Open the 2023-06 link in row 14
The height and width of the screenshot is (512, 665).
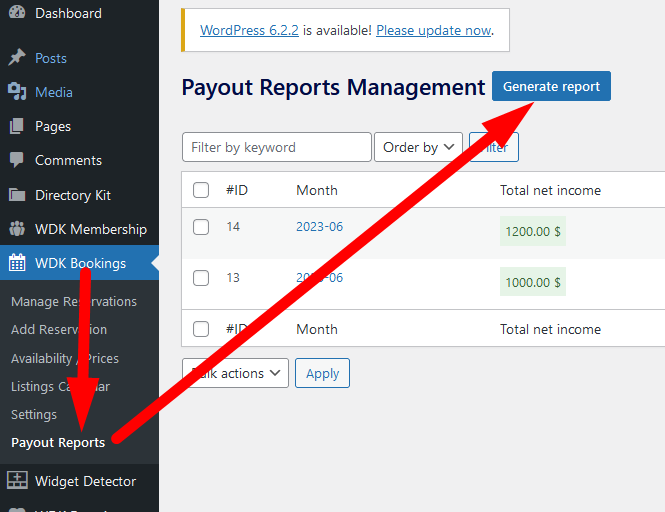point(319,227)
